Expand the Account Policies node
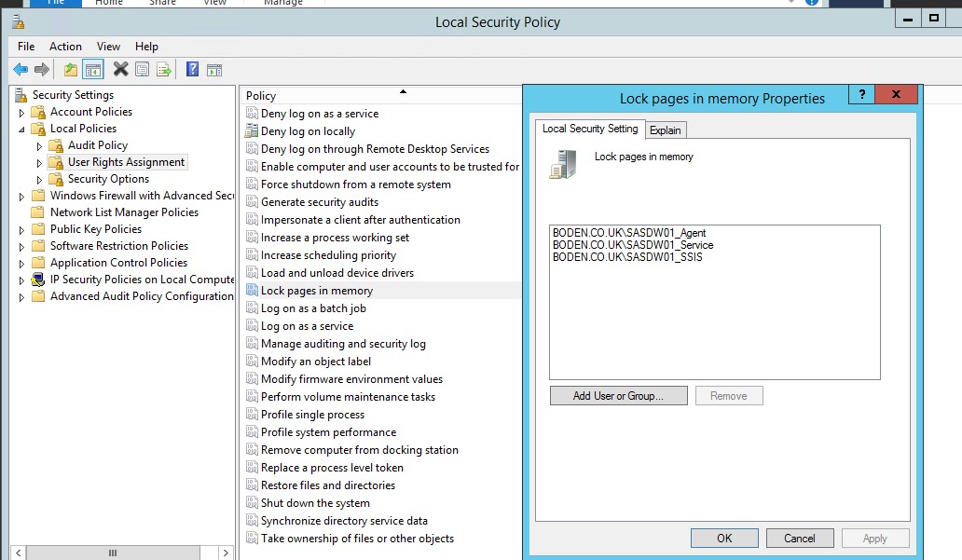 coord(21,113)
